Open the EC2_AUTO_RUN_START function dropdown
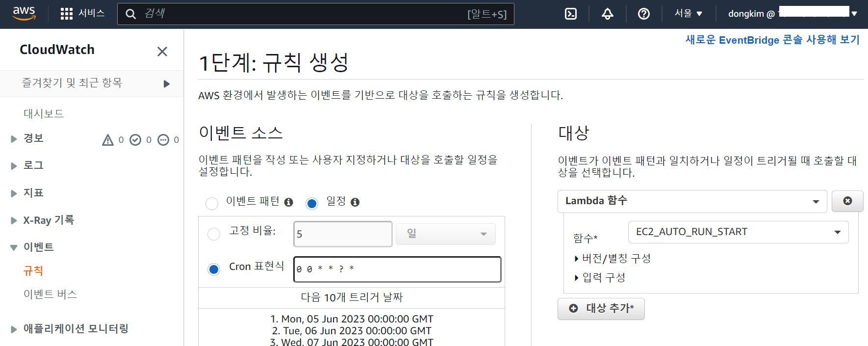The height and width of the screenshot is (346, 868). coord(738,232)
